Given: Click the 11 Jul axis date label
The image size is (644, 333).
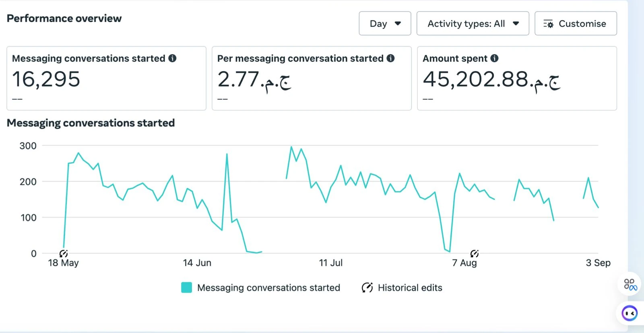Looking at the screenshot, I should pos(331,263).
